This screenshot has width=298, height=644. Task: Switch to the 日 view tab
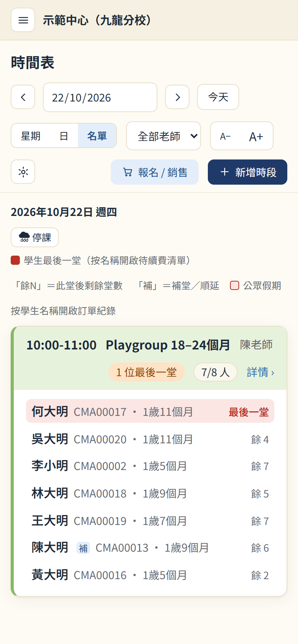tap(64, 136)
